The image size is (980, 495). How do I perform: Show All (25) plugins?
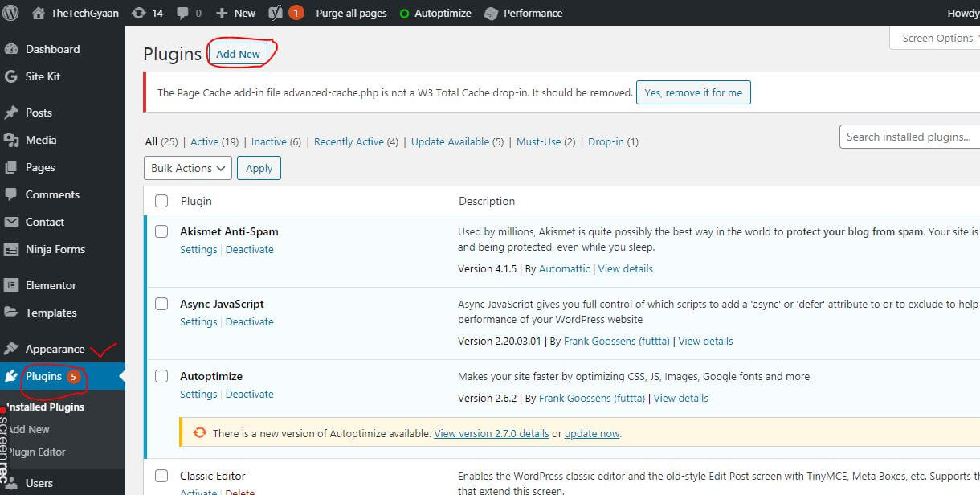161,141
